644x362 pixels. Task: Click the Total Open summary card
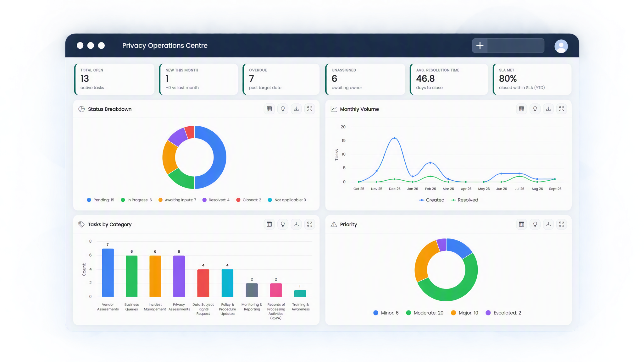114,79
